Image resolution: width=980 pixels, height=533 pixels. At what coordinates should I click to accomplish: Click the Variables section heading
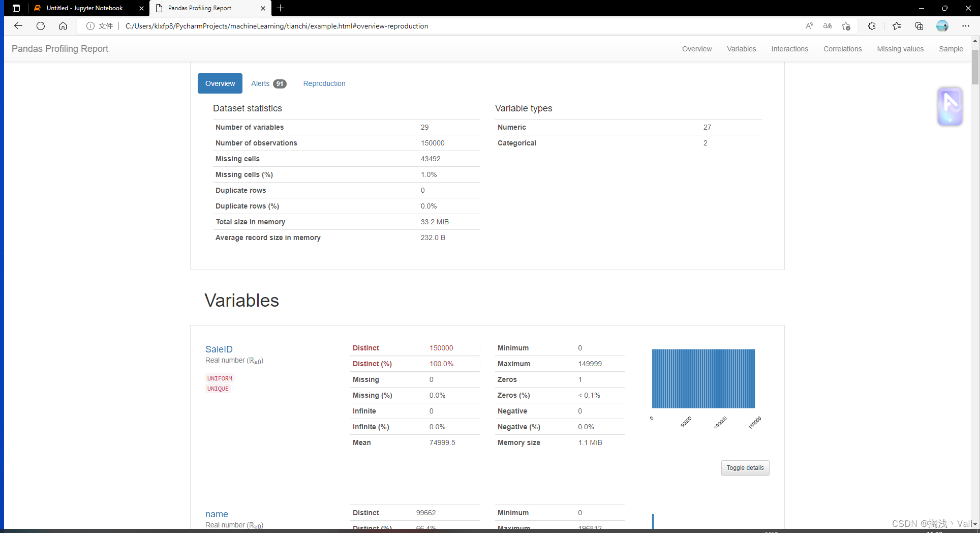[x=242, y=301]
